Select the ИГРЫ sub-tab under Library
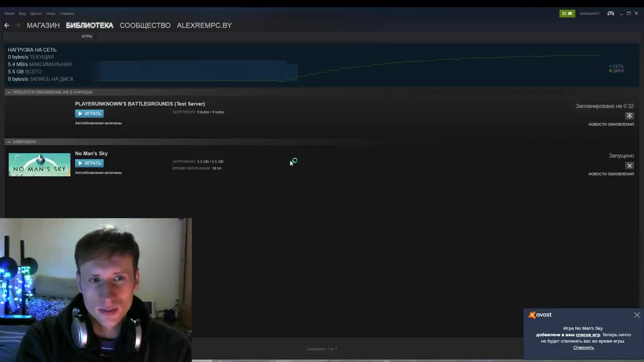The width and height of the screenshot is (644, 362). 87,36
